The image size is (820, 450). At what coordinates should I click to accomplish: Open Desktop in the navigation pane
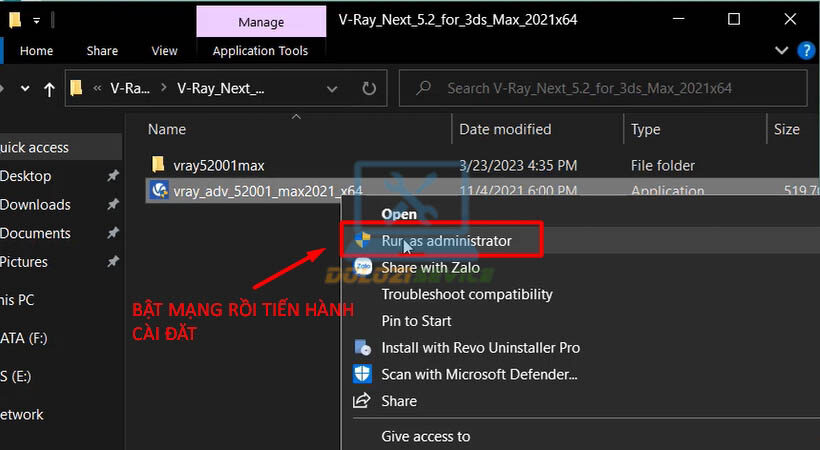[26, 176]
